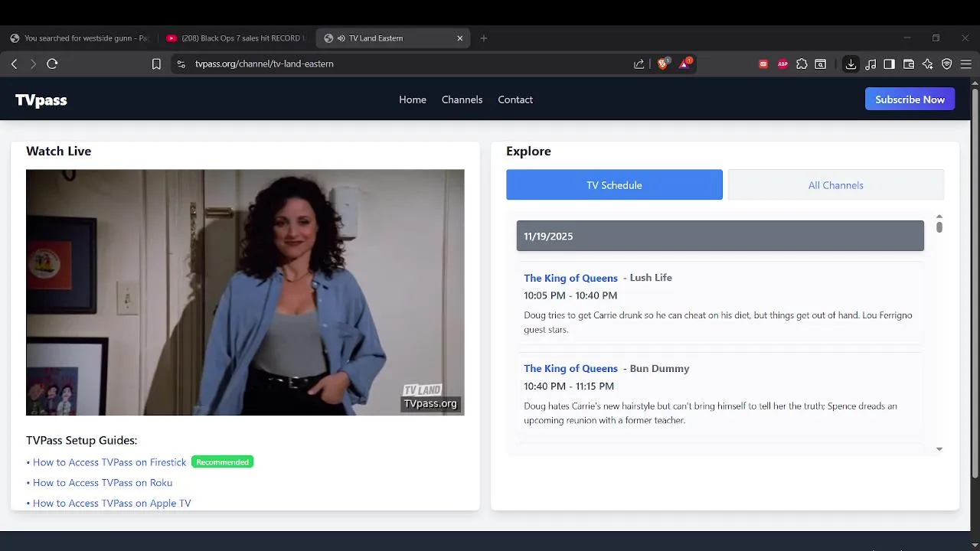This screenshot has height=551, width=980.
Task: Open the Extensions puzzle-piece menu
Action: (802, 64)
